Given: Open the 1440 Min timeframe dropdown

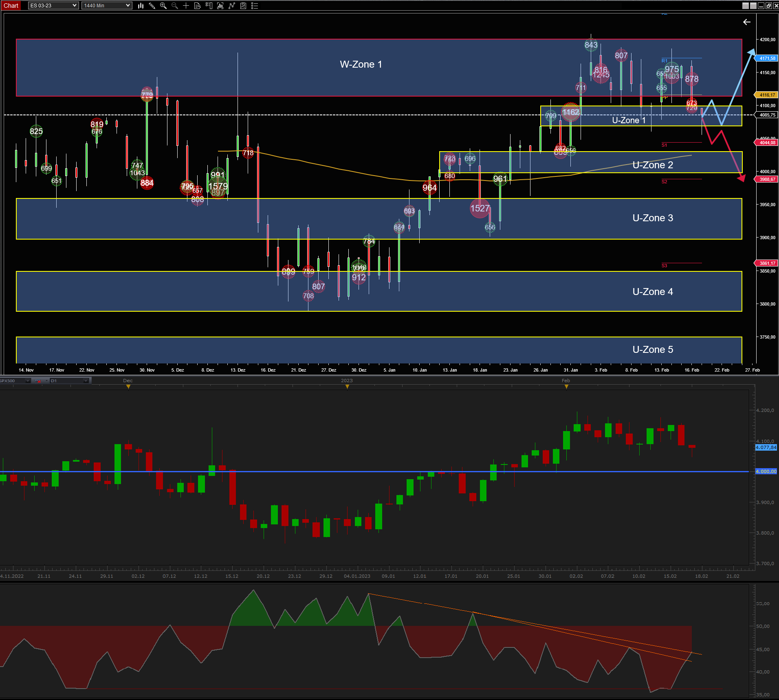Looking at the screenshot, I should coord(106,5).
